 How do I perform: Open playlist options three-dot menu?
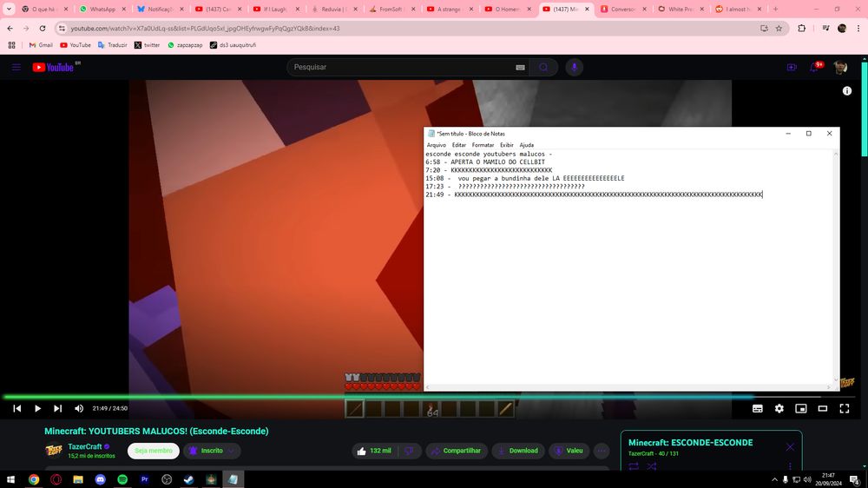point(790,466)
